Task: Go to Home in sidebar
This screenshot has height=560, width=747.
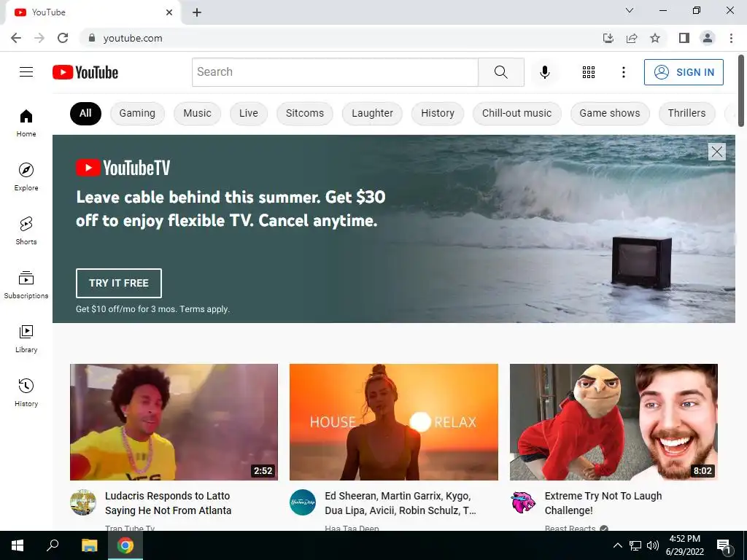Action: click(26, 122)
